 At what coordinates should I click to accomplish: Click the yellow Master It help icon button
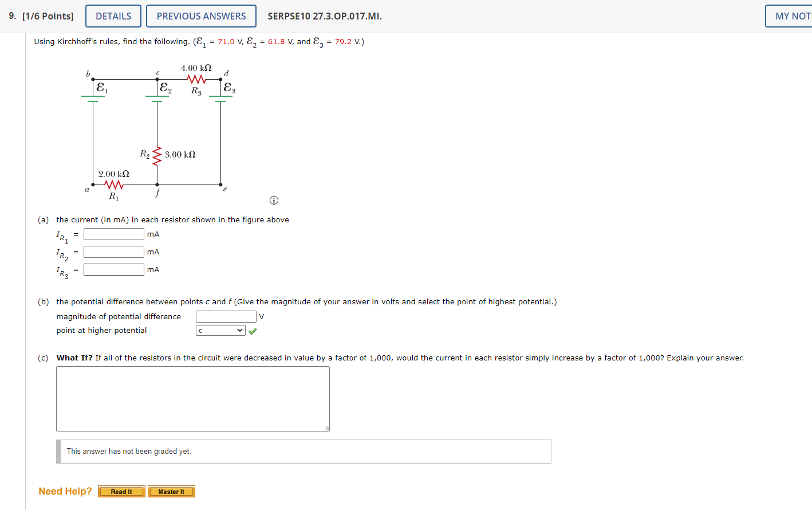(x=171, y=491)
